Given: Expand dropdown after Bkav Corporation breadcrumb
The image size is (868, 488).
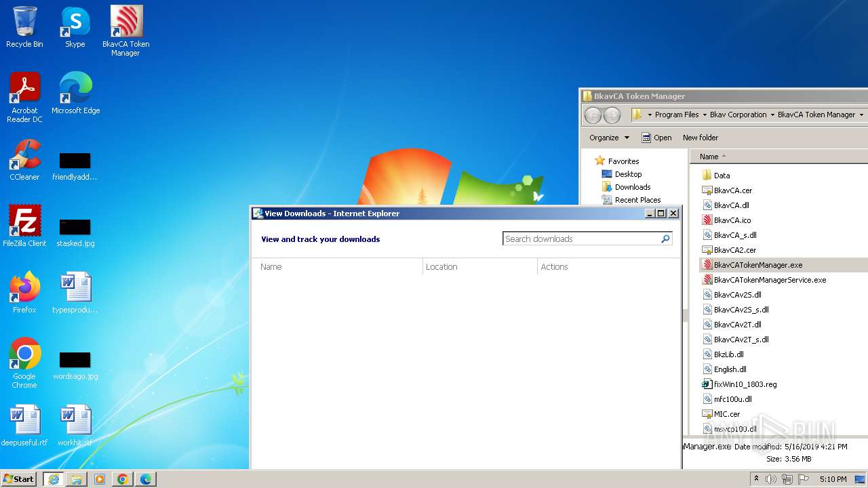Looking at the screenshot, I should tap(772, 115).
